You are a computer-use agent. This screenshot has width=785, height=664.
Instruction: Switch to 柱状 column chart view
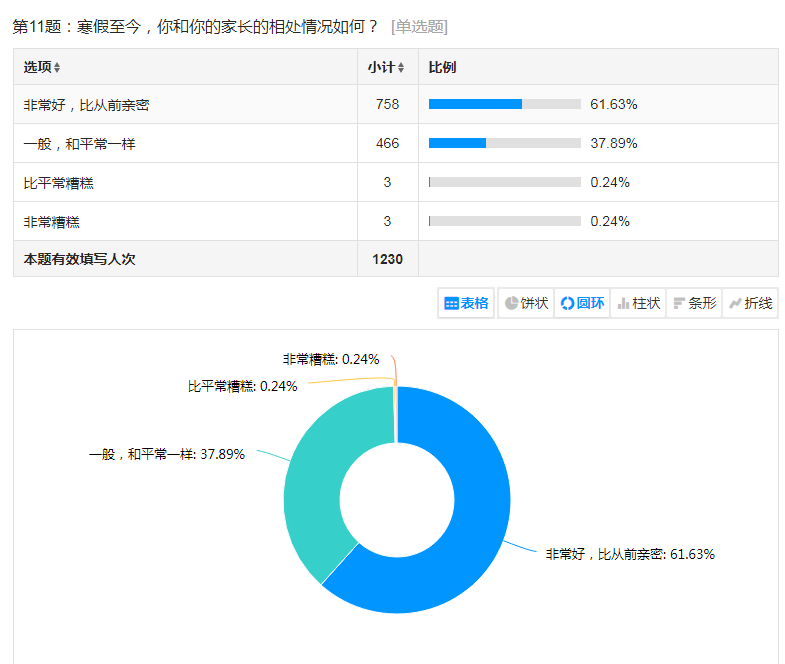coord(638,303)
